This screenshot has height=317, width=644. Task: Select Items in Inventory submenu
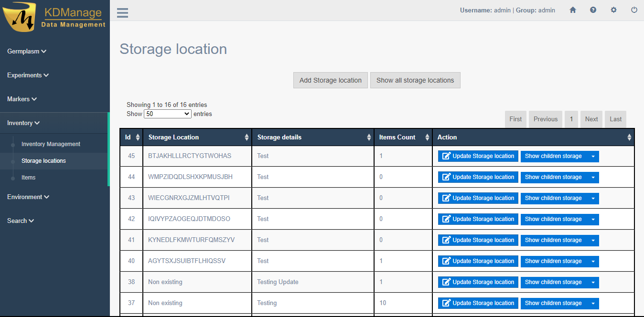pos(29,178)
